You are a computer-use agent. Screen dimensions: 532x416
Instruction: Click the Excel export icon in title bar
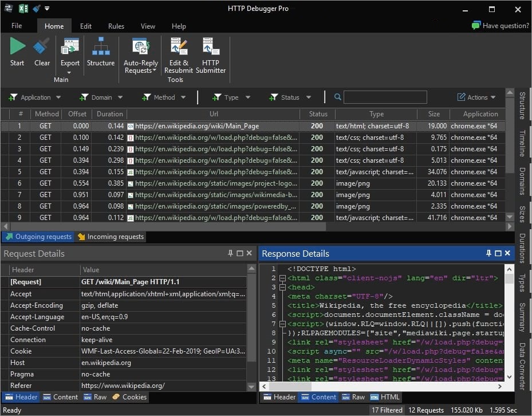pyautogui.click(x=23, y=9)
